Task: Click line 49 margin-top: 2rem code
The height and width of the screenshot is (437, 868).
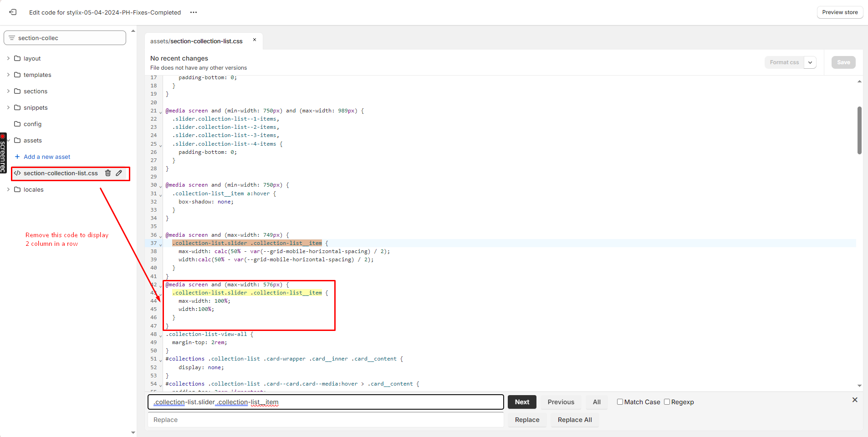Action: (199, 342)
